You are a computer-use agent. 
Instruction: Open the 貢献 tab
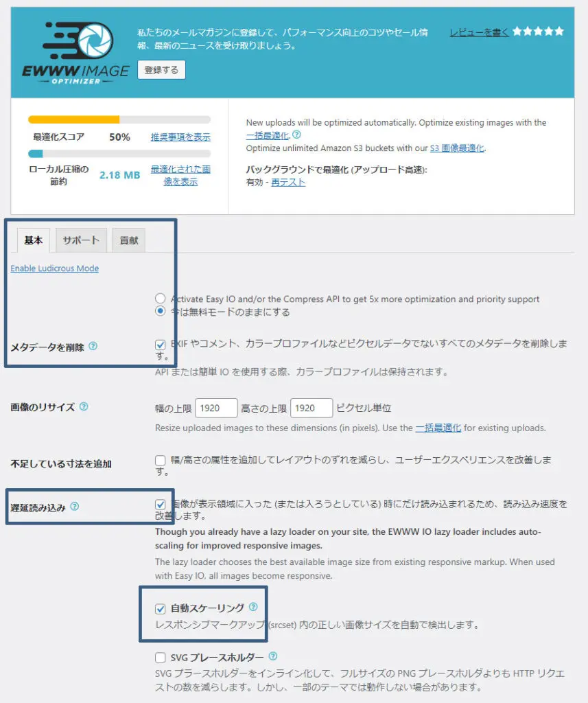click(128, 240)
